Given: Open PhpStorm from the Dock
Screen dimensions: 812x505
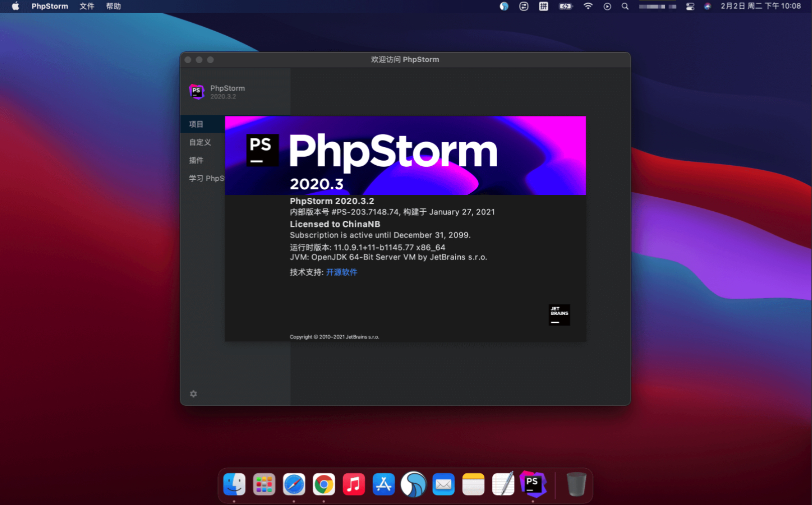Looking at the screenshot, I should pos(532,484).
